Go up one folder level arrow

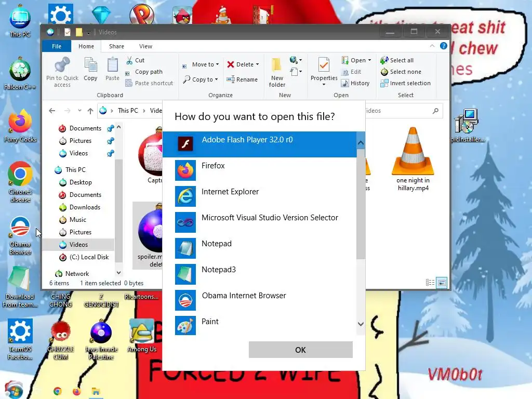(x=90, y=111)
